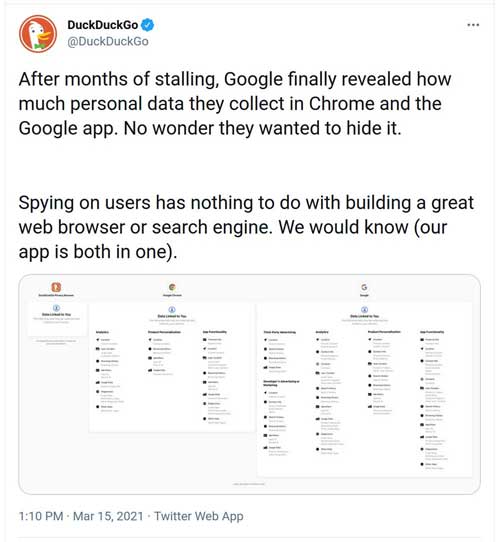Open the tweet's three-dot more menu
Viewport: 500px width, 542px height.
[473, 25]
